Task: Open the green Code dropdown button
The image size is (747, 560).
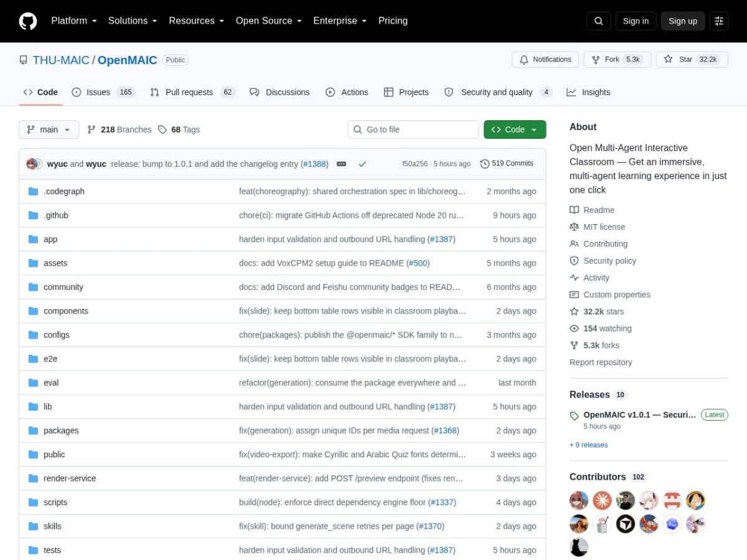Action: [x=515, y=129]
